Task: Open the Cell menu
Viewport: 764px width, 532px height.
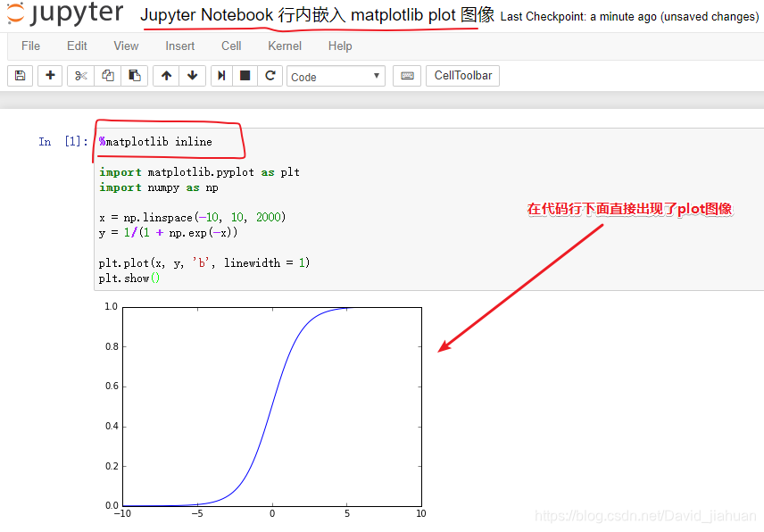Action: (x=231, y=46)
